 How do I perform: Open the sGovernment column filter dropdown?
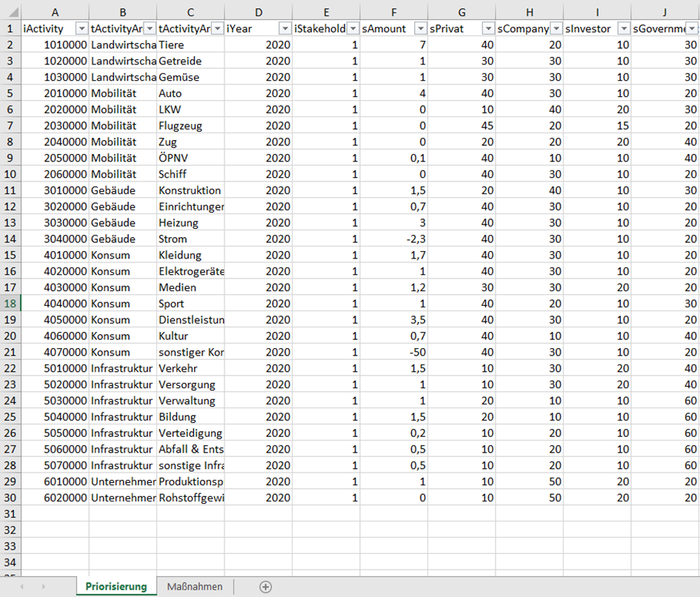[691, 27]
